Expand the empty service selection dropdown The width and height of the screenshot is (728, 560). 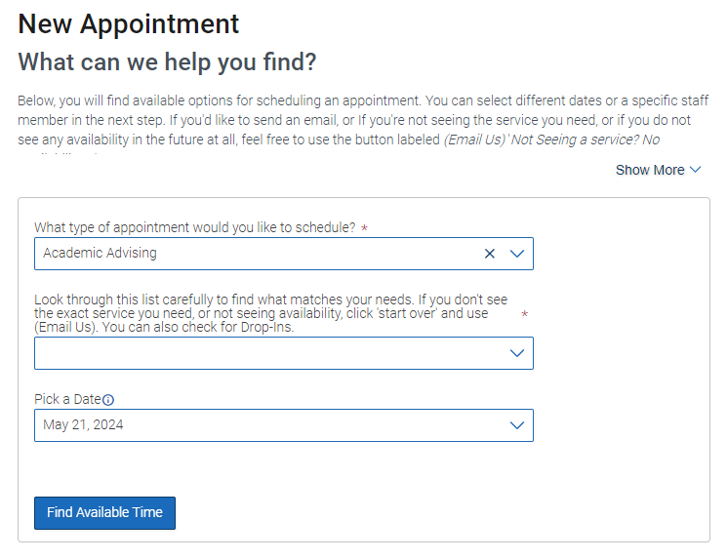517,353
